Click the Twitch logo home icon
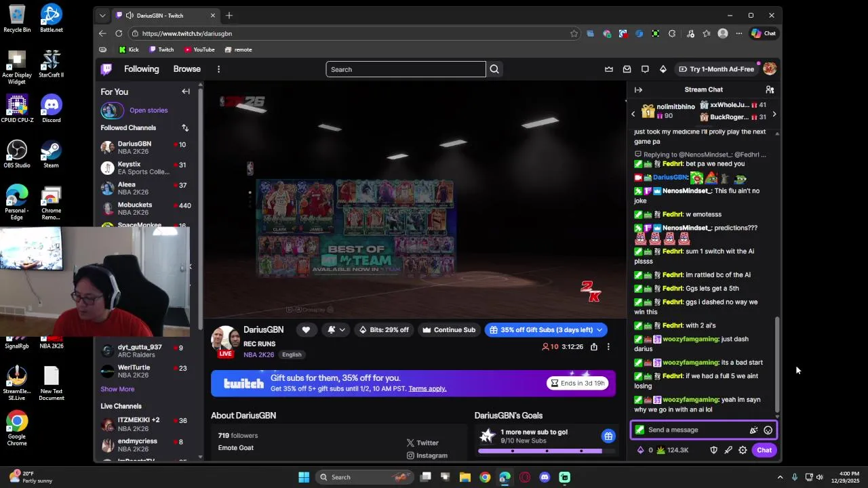The width and height of the screenshot is (868, 488). pos(106,69)
